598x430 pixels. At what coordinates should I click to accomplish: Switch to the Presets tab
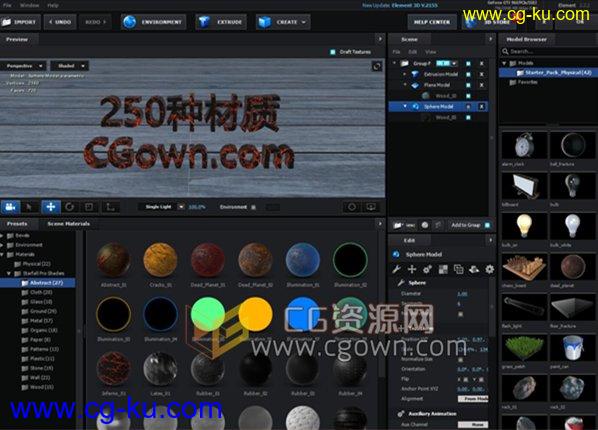click(17, 224)
